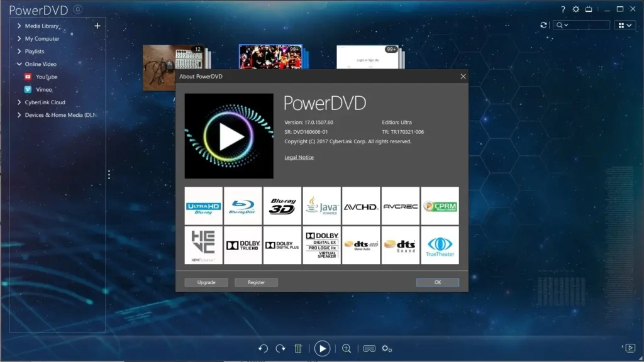Click the TR: TR170321-006 text
The height and width of the screenshot is (362, 644).
(x=403, y=132)
